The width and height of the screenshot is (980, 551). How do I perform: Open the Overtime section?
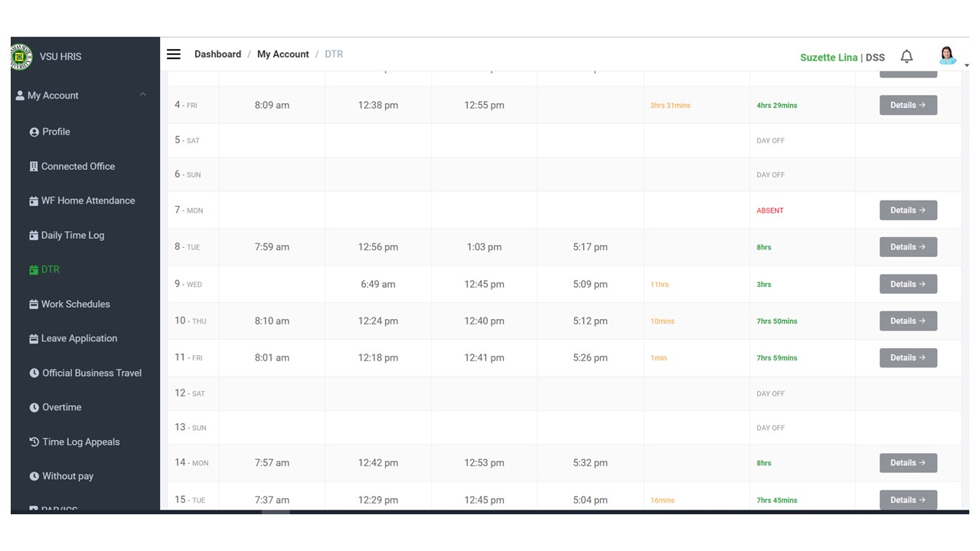[x=61, y=407]
